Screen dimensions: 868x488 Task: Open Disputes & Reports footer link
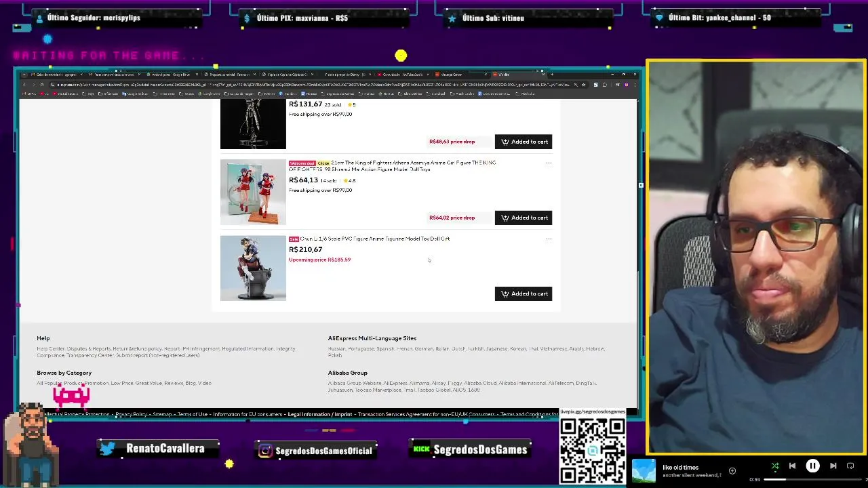click(x=89, y=349)
